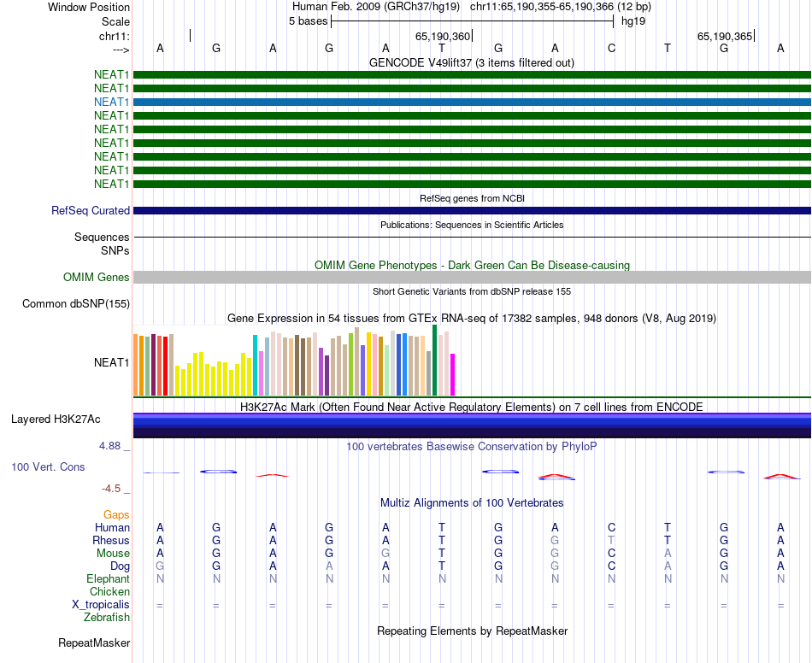Image resolution: width=812 pixels, height=663 pixels.
Task: Click the Elephant alignment row label
Action: pos(108,578)
